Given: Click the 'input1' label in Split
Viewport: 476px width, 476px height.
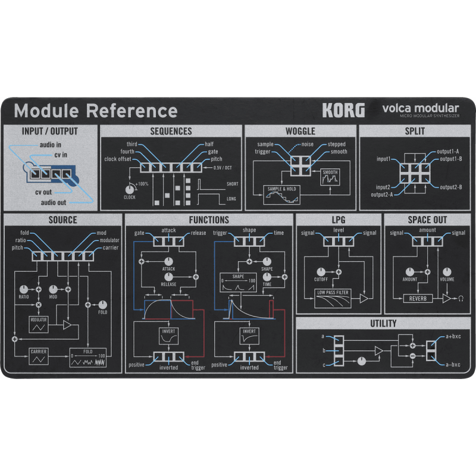Looking at the screenshot, I should [x=383, y=159].
